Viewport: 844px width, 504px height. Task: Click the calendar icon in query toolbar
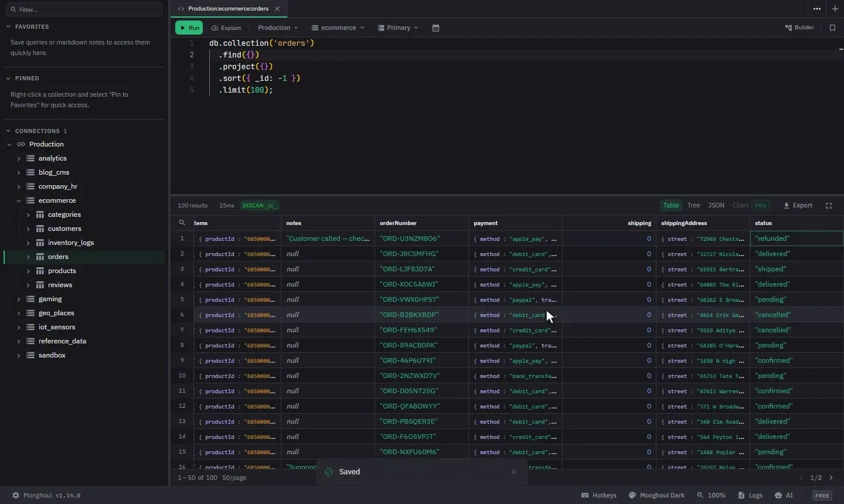pos(435,28)
